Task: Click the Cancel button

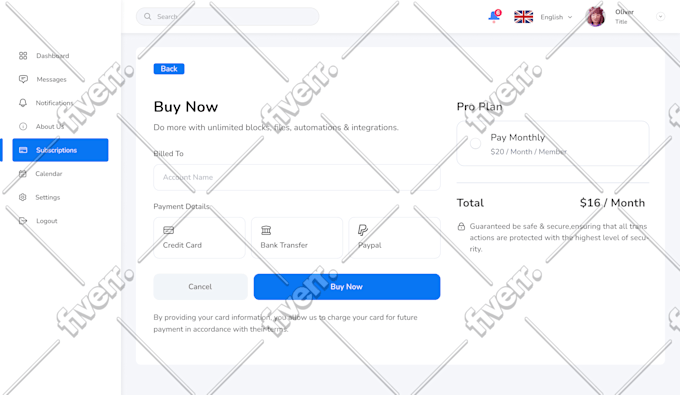Action: pos(200,287)
